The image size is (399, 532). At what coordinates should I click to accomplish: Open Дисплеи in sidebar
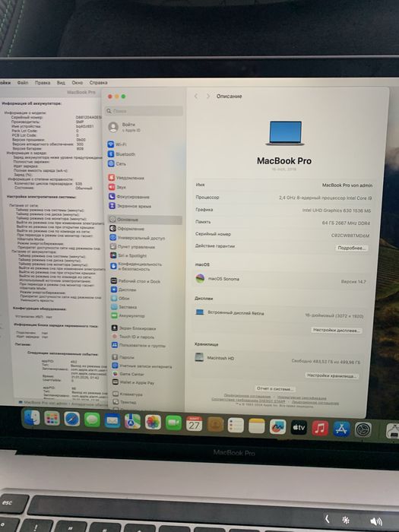[x=123, y=290]
